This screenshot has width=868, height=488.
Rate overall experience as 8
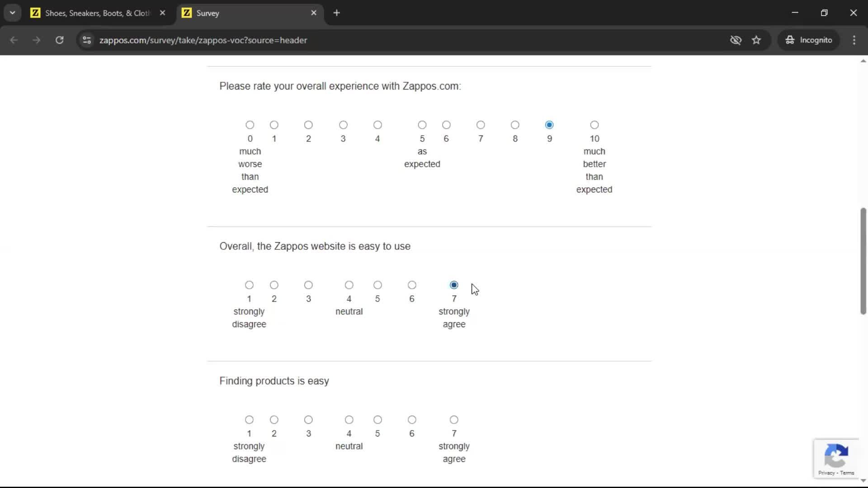[x=515, y=125]
